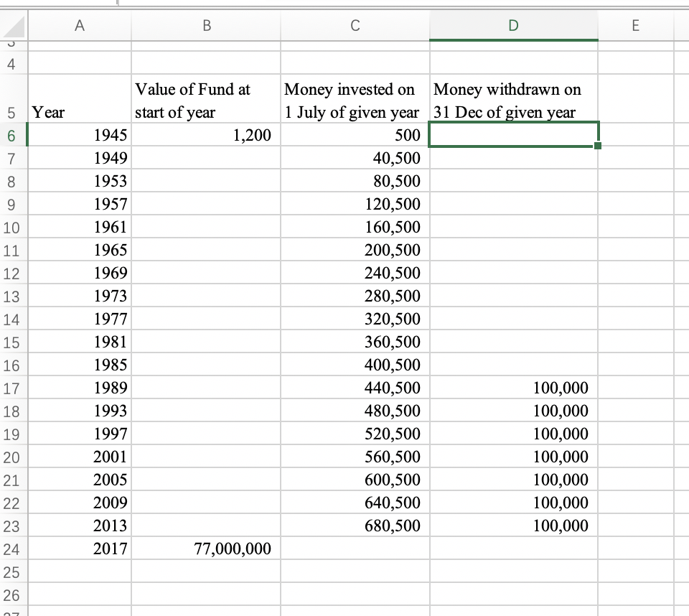Select the cell containing 1,200
Image resolution: width=689 pixels, height=616 pixels.
[206, 134]
